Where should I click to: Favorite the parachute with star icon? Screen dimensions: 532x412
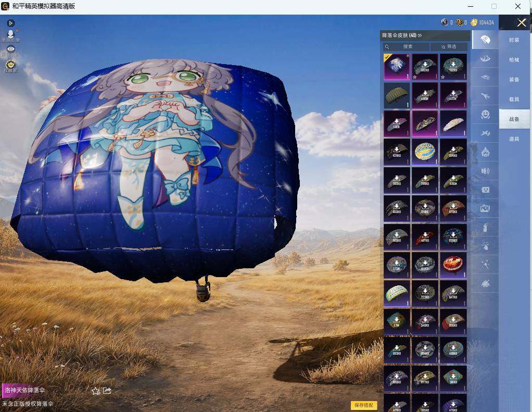point(96,391)
